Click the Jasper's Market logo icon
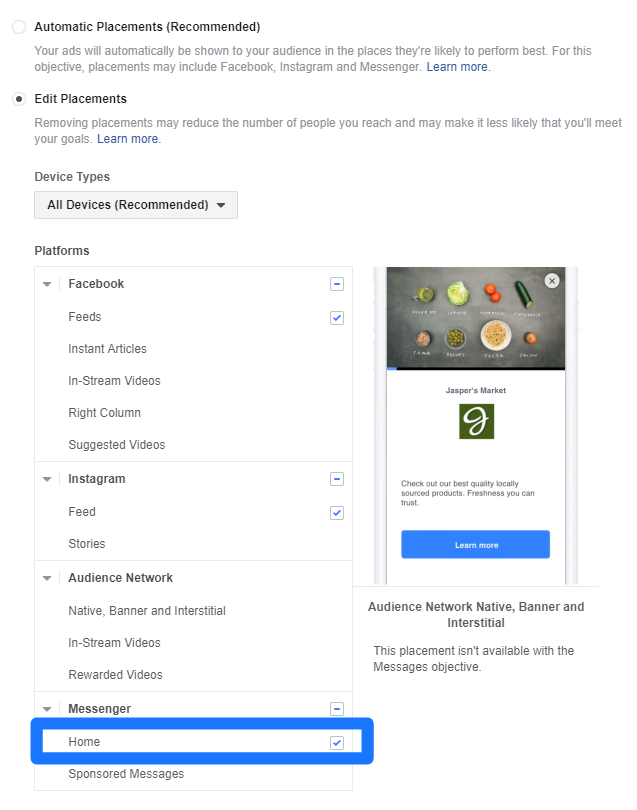The width and height of the screenshot is (637, 810). coord(476,422)
